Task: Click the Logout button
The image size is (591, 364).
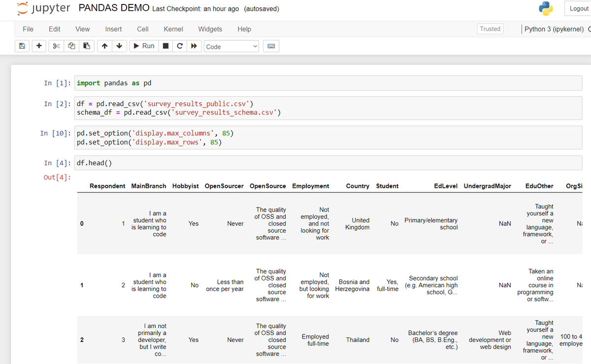Action: point(579,8)
